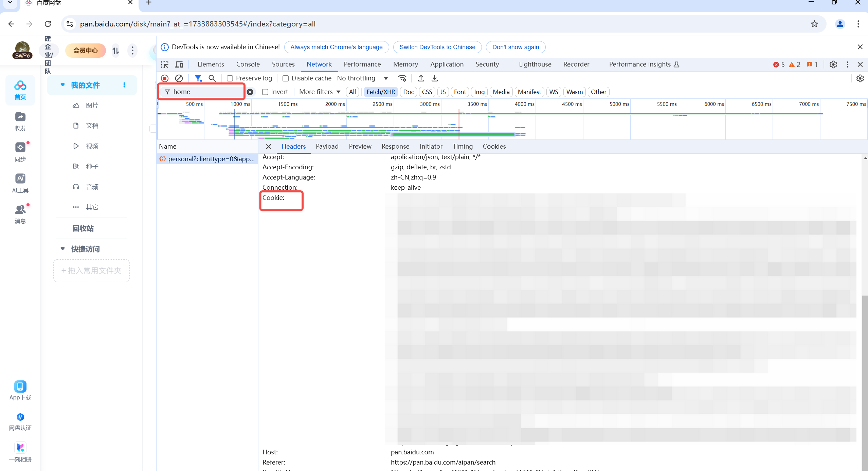Expand the More filters dropdown

[x=320, y=92]
